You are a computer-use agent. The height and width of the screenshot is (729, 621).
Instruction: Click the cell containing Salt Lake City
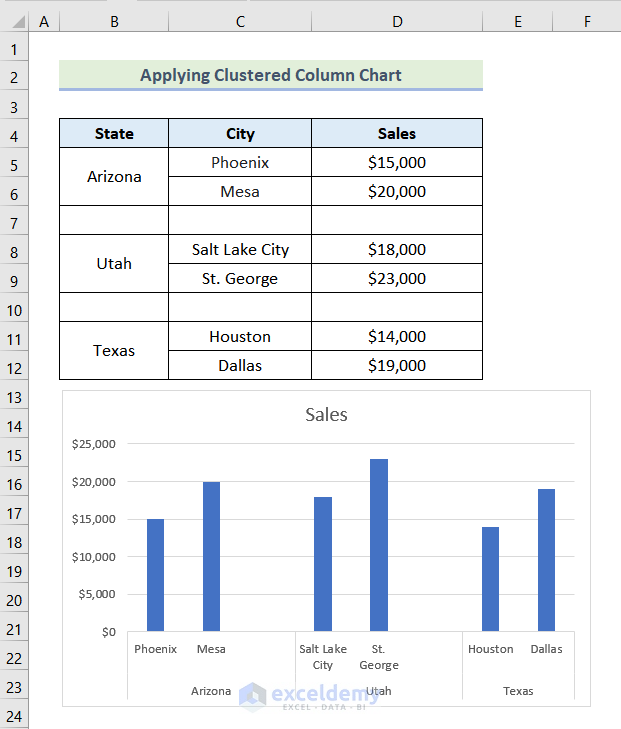[x=240, y=250]
